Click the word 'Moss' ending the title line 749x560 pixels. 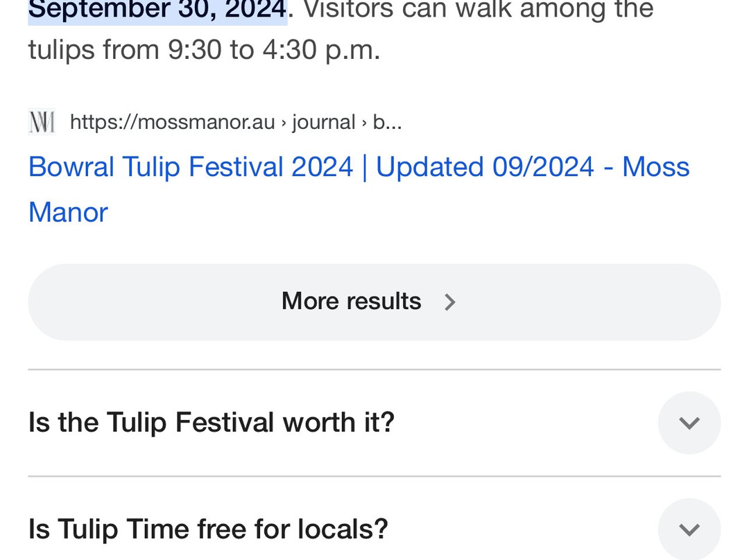655,167
